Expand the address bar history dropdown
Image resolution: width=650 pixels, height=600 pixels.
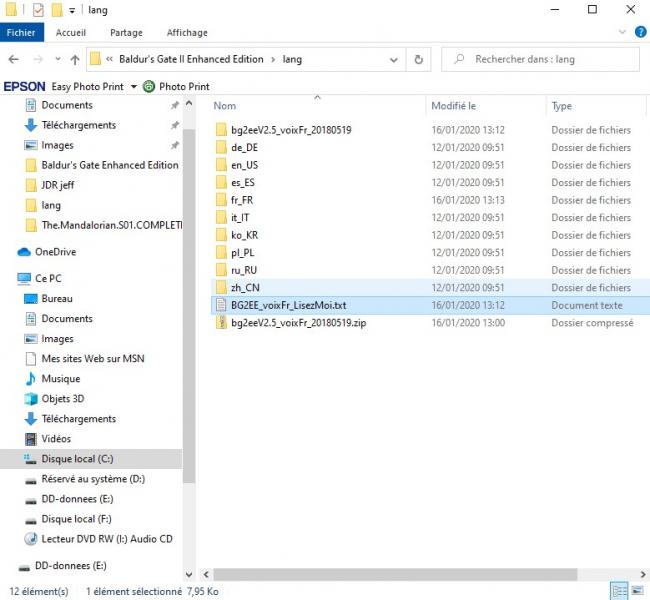point(394,60)
